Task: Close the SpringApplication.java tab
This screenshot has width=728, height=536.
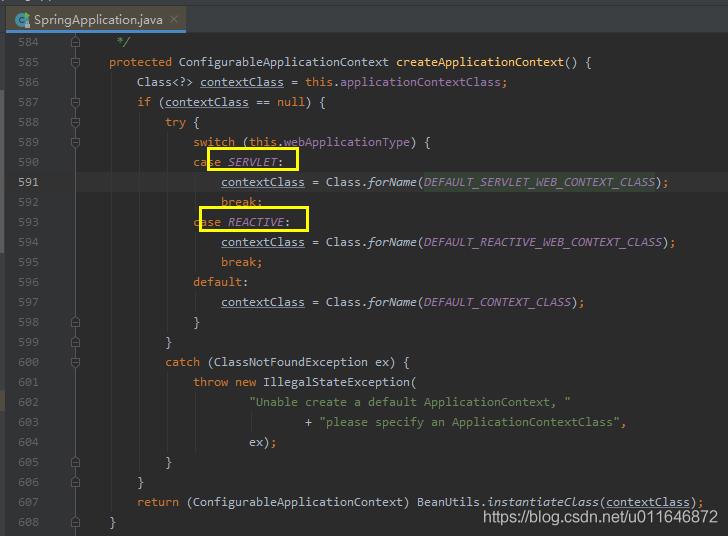Action: tap(173, 19)
